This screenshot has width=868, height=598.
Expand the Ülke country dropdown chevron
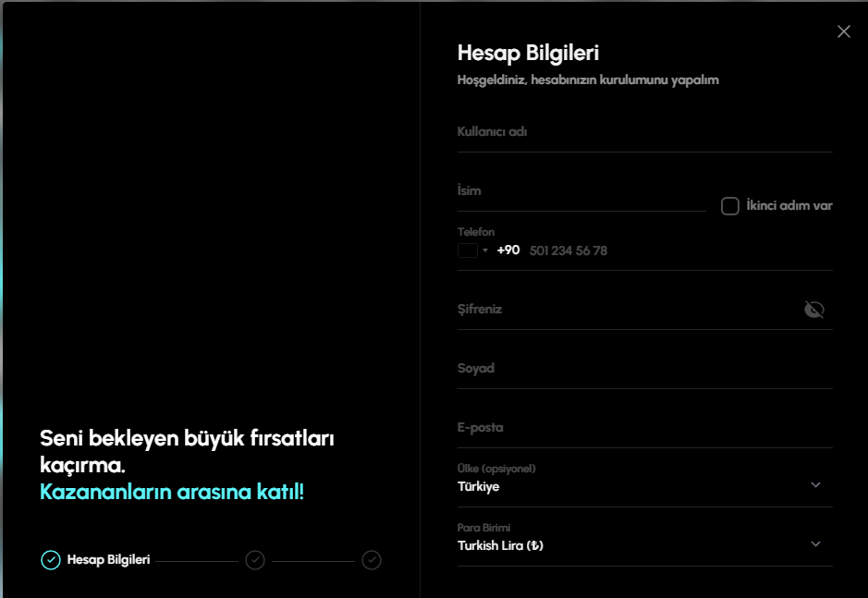coord(815,484)
